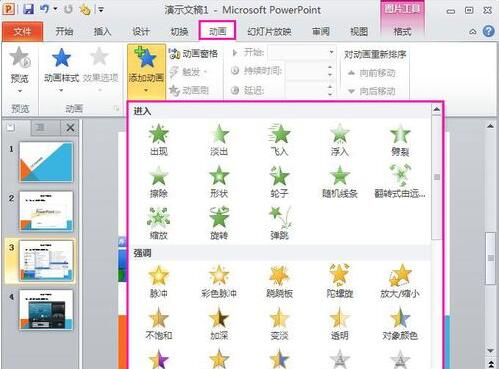Open the 文件 file tab
Image resolution: width=499 pixels, height=369 pixels.
[x=22, y=32]
